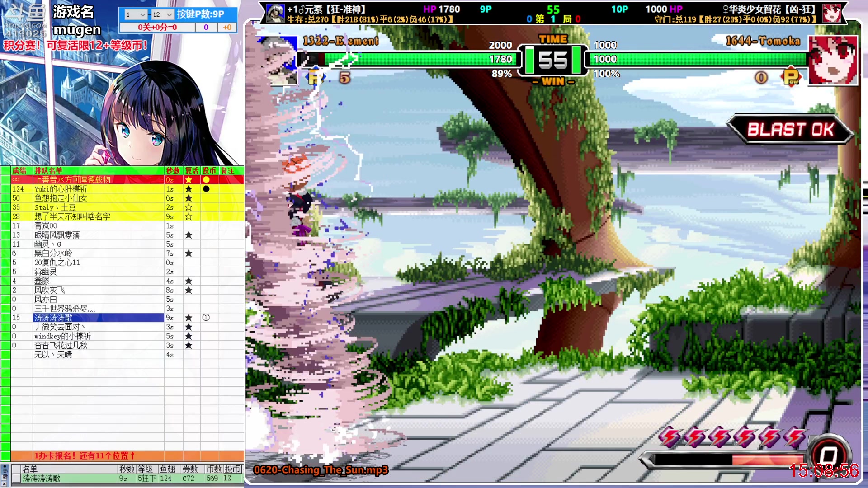
Task: Click the 积分赛 rules text banner
Action: [75, 45]
